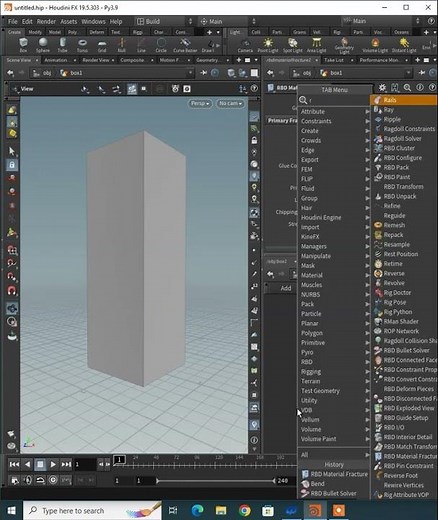438x520 pixels.
Task: Click the Add button in lower pane
Action: pyautogui.click(x=286, y=288)
